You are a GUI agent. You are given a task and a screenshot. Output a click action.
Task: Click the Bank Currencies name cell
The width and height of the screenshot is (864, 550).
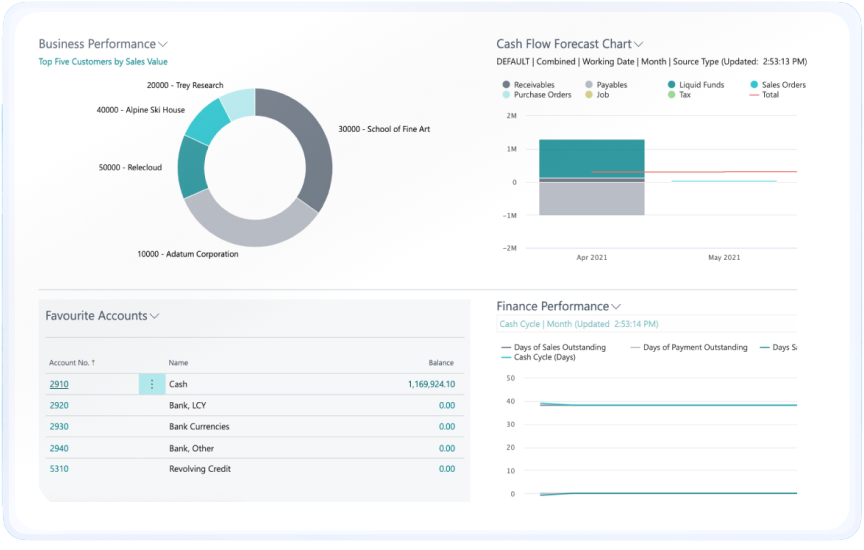(199, 427)
